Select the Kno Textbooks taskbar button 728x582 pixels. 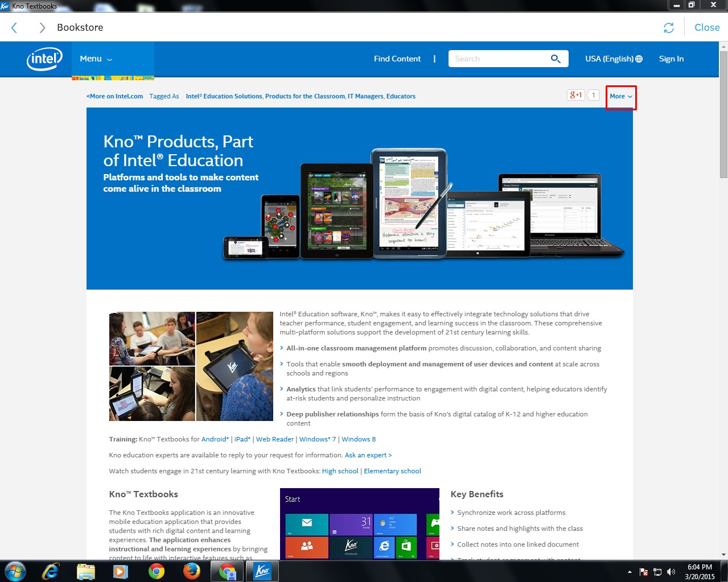tap(262, 571)
